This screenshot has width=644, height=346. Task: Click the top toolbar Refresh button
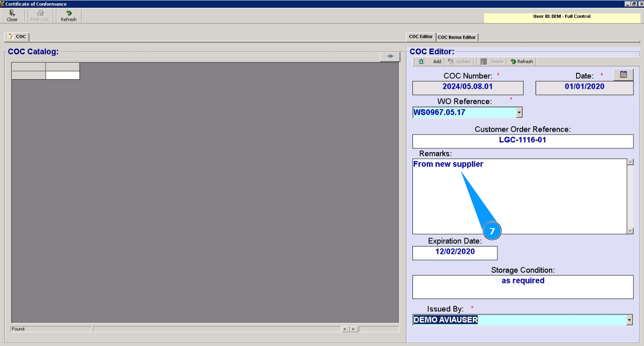[69, 16]
